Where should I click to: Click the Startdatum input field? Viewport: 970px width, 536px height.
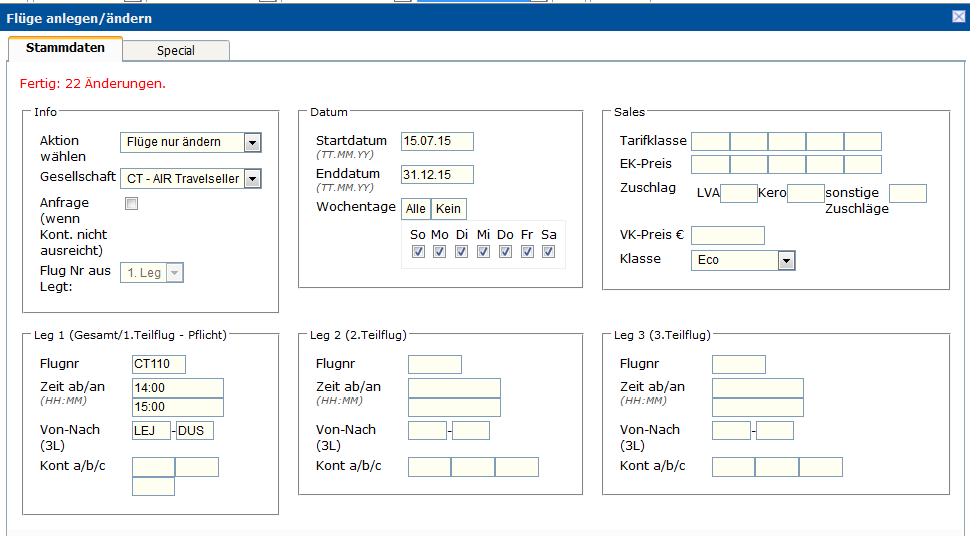point(437,141)
